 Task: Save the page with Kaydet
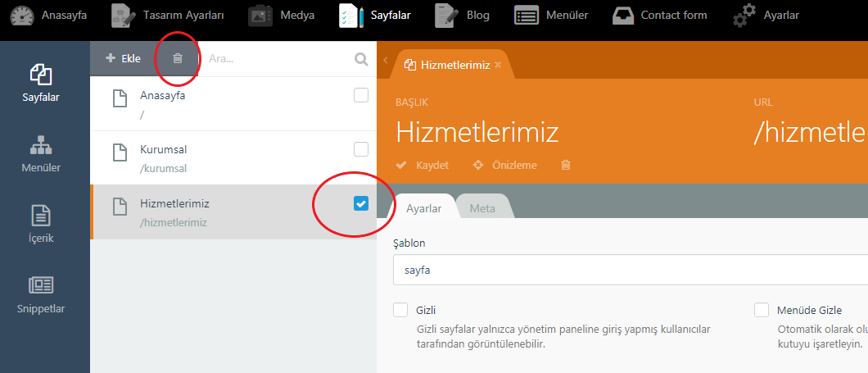tap(423, 165)
